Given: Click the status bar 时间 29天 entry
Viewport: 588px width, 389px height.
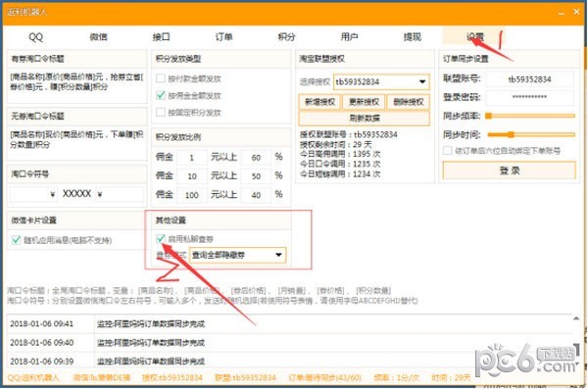Looking at the screenshot, I should tap(451, 377).
